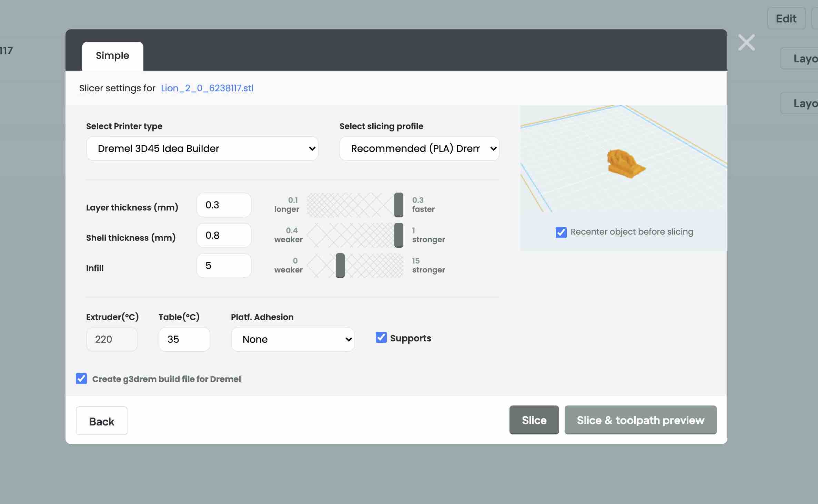Click the Infill value field
This screenshot has width=818, height=504.
point(224,266)
